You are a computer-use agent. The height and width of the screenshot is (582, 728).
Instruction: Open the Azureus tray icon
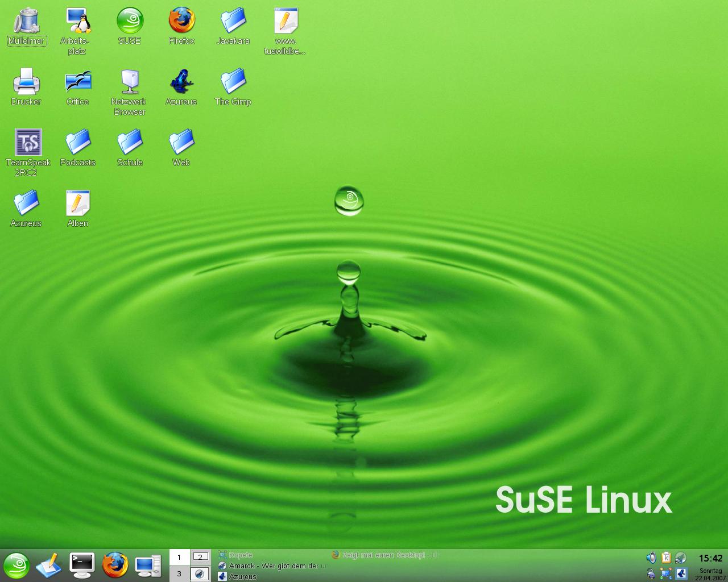(681, 573)
